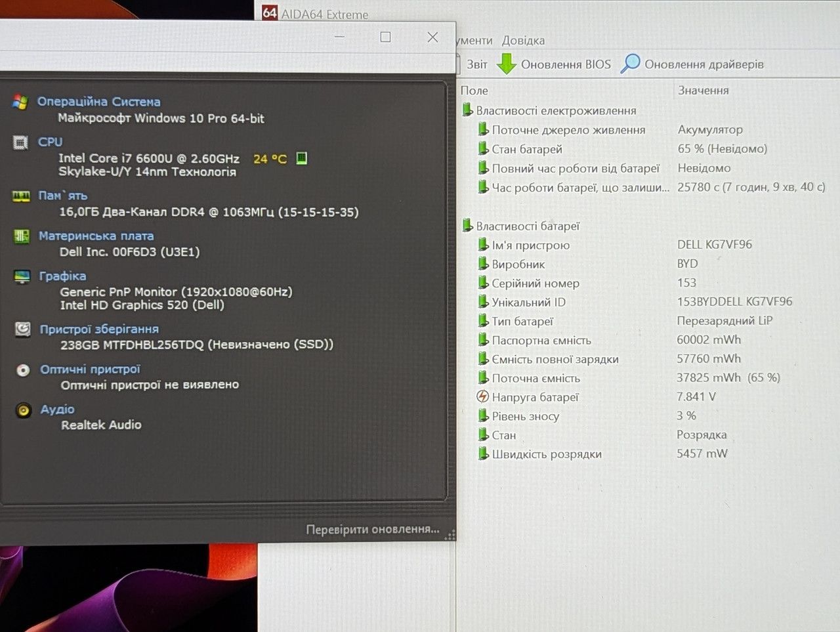Select the Властивості батареї group header

(x=528, y=226)
